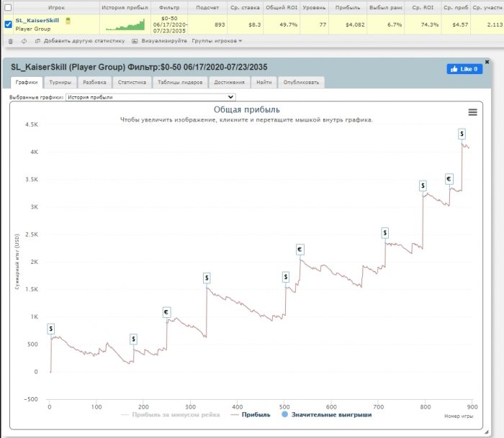This screenshot has height=438, width=504.
Task: Click the blue Значительные выигрыши legend dot
Action: click(x=284, y=414)
